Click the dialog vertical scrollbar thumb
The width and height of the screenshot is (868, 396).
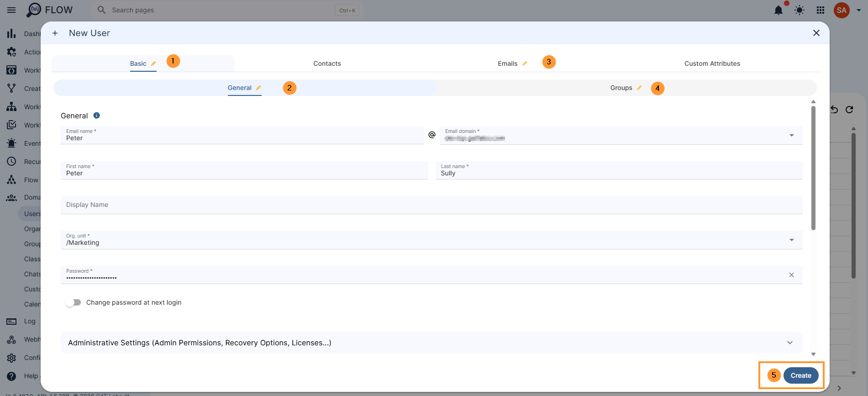point(813,168)
